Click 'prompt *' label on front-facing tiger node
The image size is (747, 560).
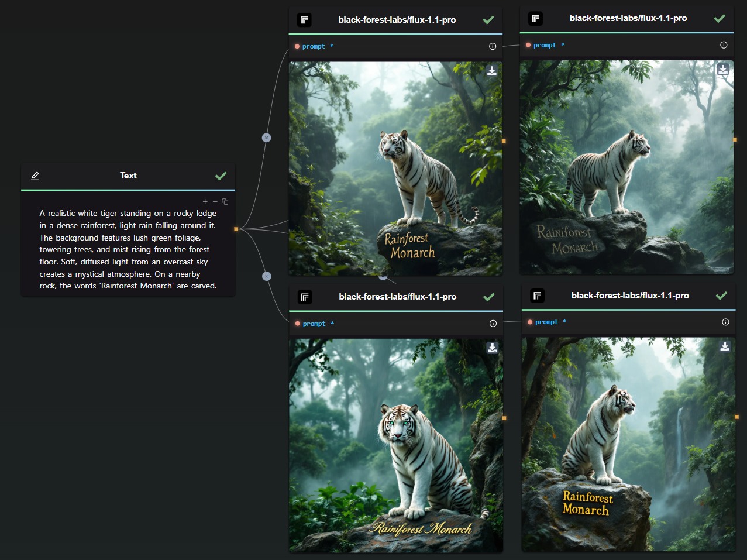click(x=318, y=324)
